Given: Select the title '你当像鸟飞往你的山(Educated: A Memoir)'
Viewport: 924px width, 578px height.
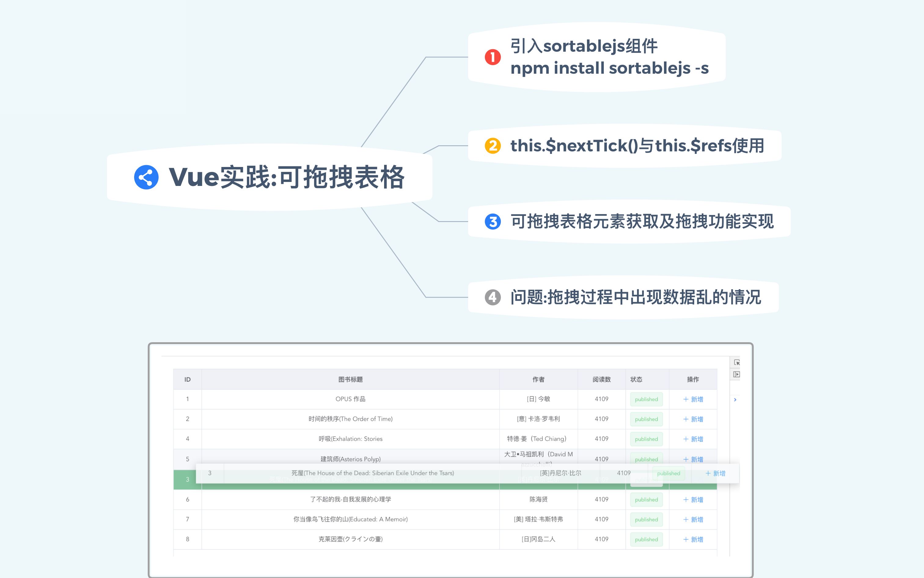Looking at the screenshot, I should [350, 519].
